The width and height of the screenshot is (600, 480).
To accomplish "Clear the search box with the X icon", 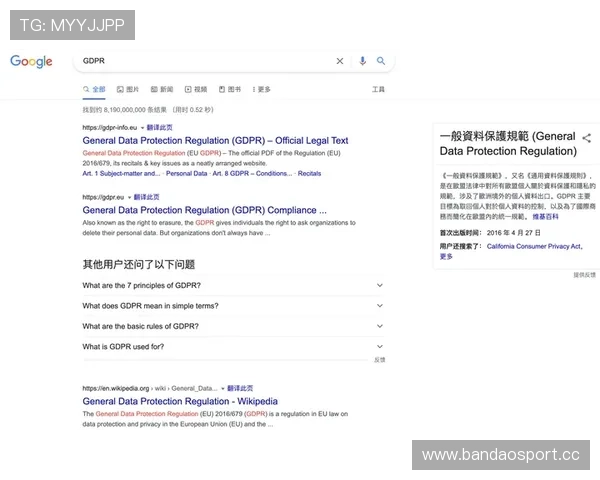I will tap(340, 61).
